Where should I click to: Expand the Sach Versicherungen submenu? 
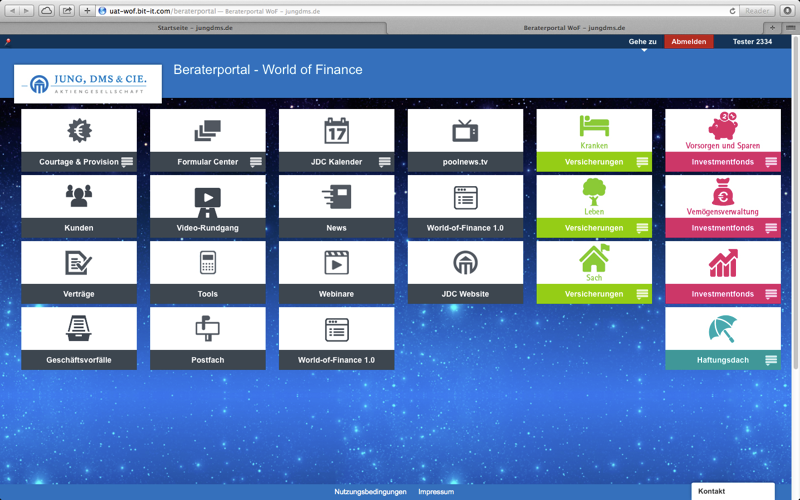coord(642,294)
